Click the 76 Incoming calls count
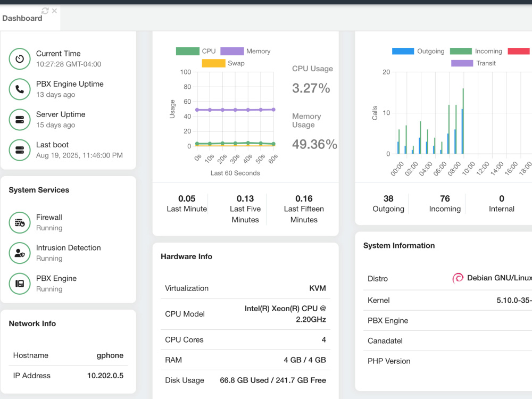 click(x=445, y=198)
